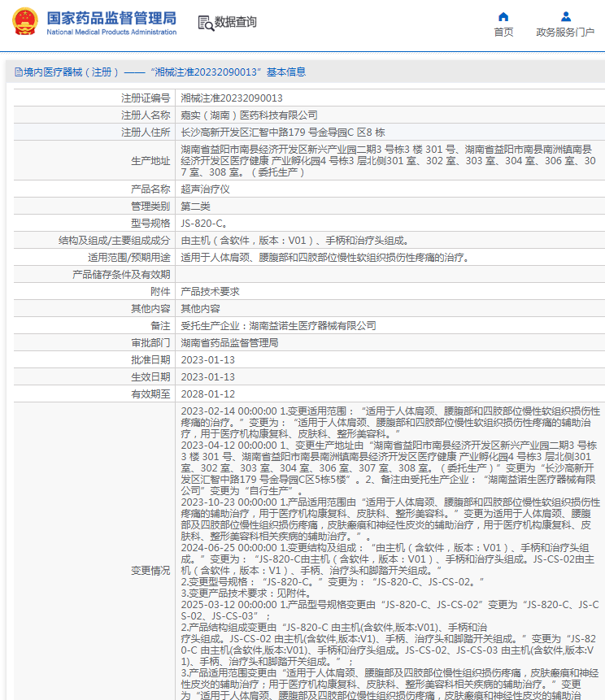Select management category 第二类
This screenshot has height=700, width=605.
(195, 207)
